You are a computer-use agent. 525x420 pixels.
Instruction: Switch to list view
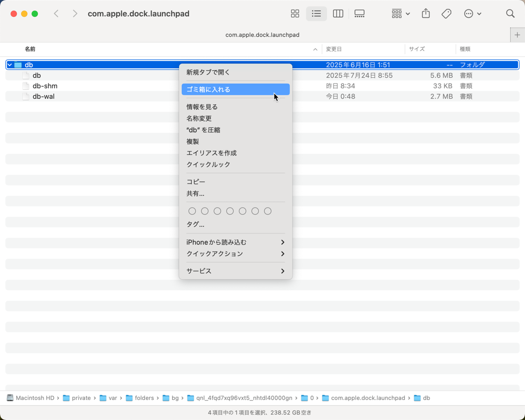(x=317, y=14)
